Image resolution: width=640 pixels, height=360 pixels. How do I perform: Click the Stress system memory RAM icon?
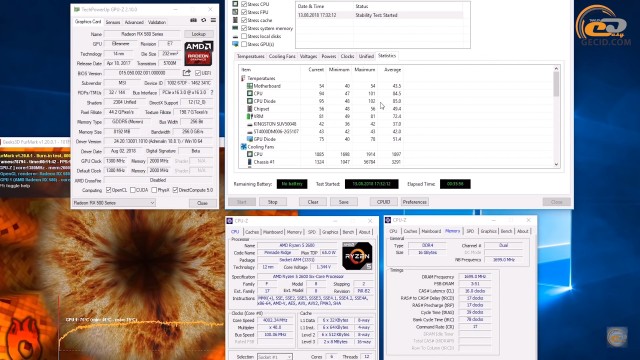click(x=235, y=28)
